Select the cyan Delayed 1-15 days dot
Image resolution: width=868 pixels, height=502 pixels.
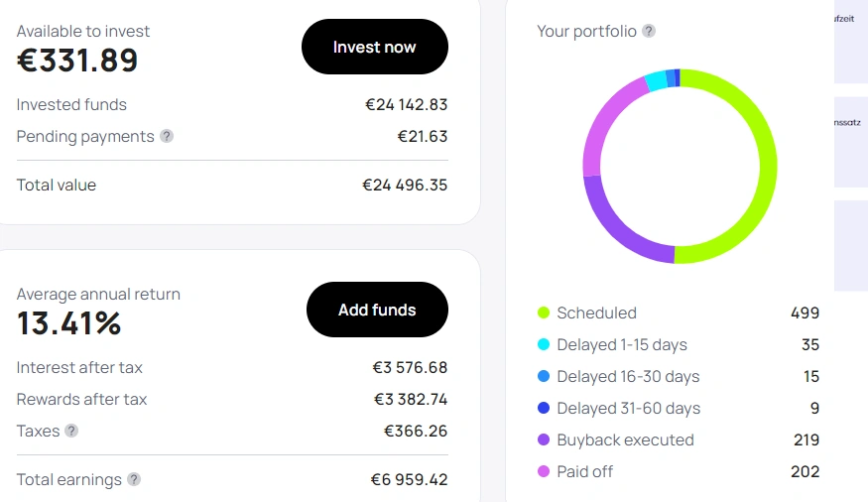pos(544,345)
